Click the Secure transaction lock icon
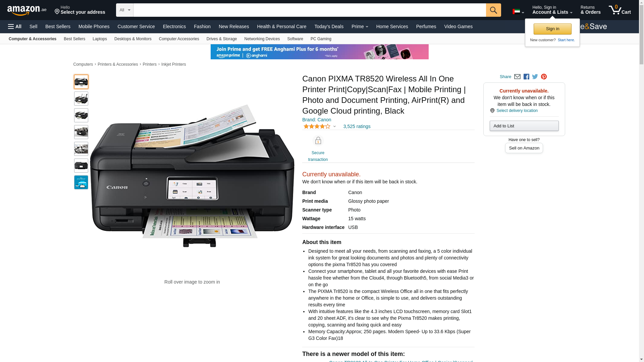Image resolution: width=644 pixels, height=362 pixels. coord(318,140)
